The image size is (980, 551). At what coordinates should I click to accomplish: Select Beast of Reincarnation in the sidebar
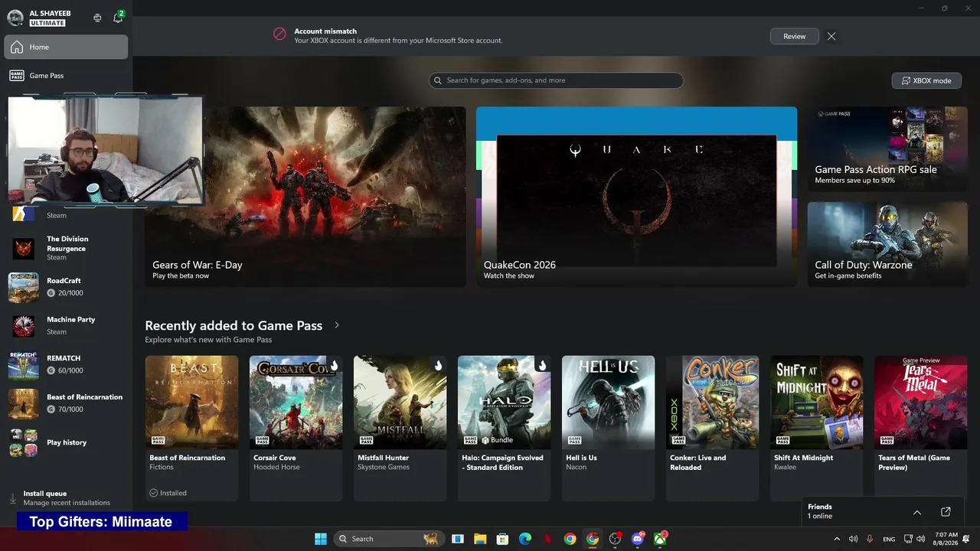pyautogui.click(x=66, y=403)
